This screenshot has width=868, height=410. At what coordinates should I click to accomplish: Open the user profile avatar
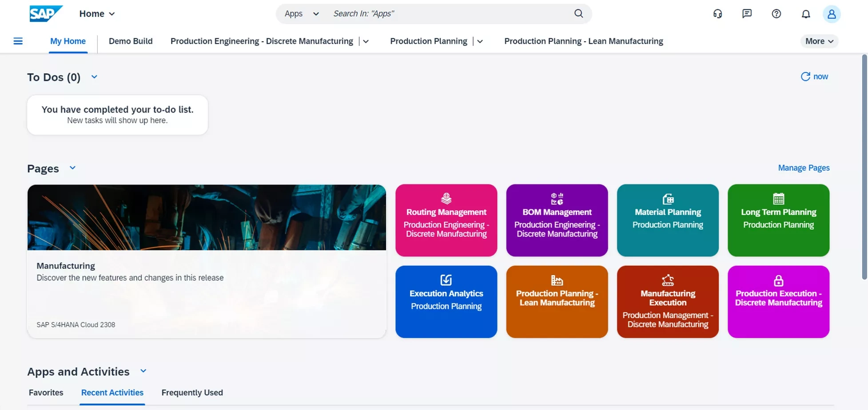coord(831,14)
